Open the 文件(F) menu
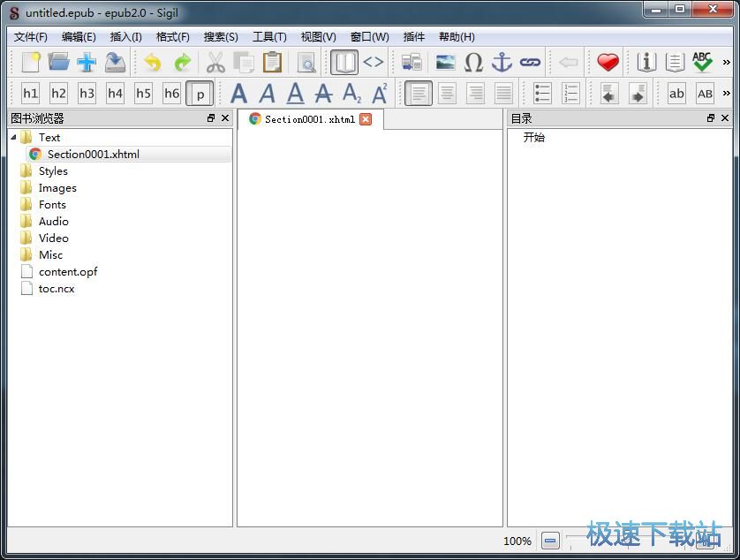This screenshot has width=740, height=560. (31, 36)
